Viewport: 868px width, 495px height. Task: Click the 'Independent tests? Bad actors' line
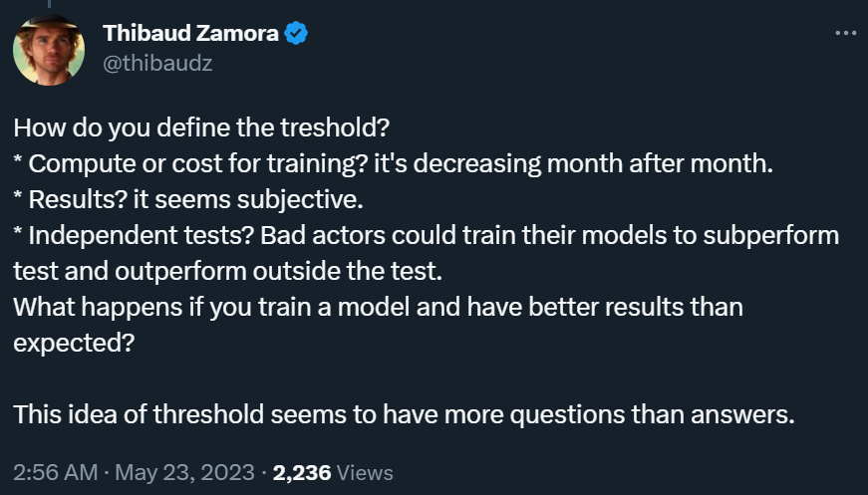coord(427,236)
